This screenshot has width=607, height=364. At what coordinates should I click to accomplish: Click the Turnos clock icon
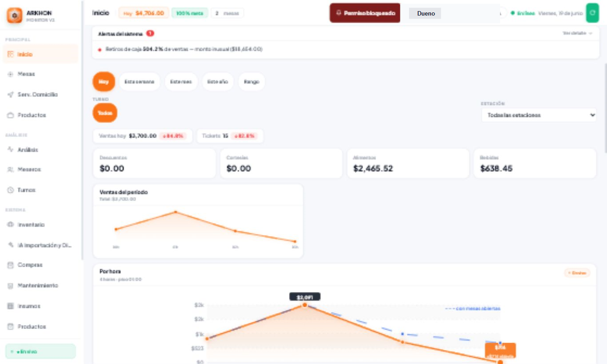point(11,190)
